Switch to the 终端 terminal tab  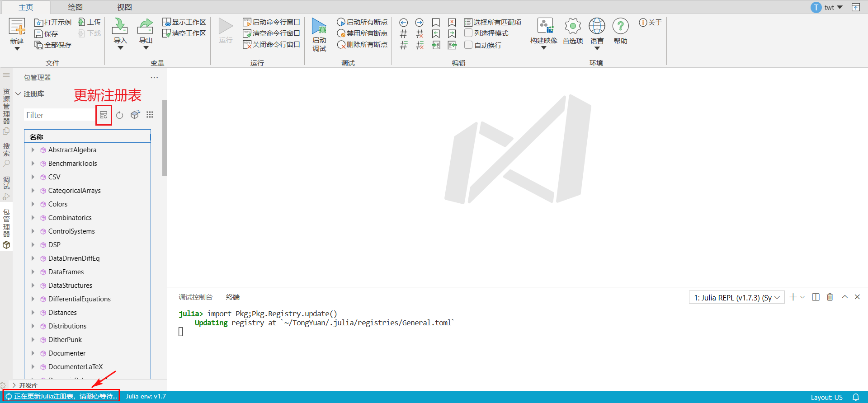[x=233, y=297]
